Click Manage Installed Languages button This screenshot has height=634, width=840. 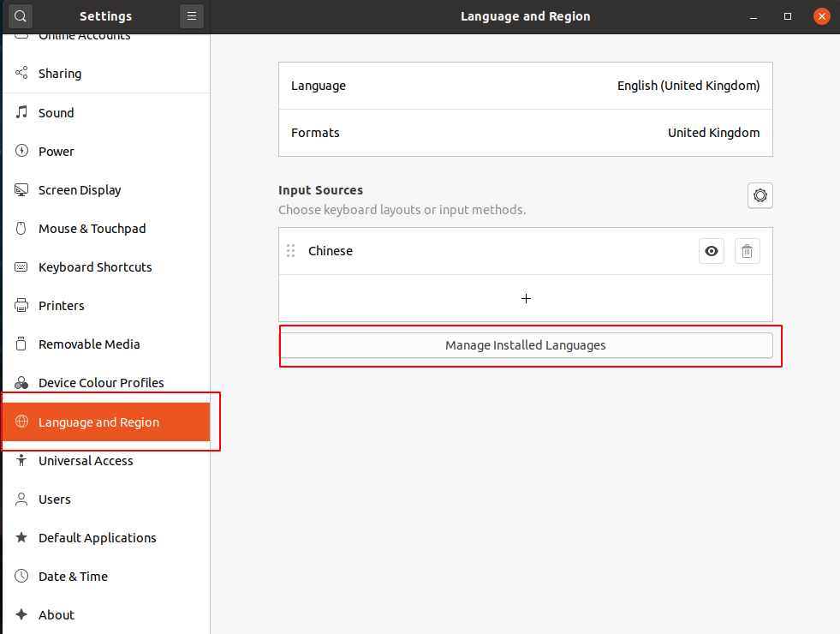(526, 345)
